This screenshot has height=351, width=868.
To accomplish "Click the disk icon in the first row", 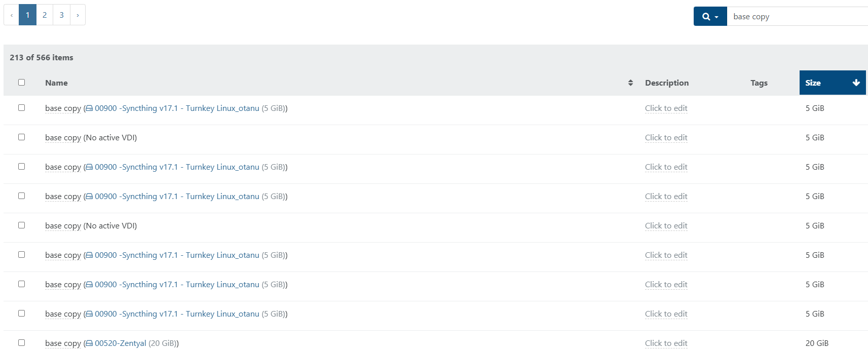I will click(89, 108).
